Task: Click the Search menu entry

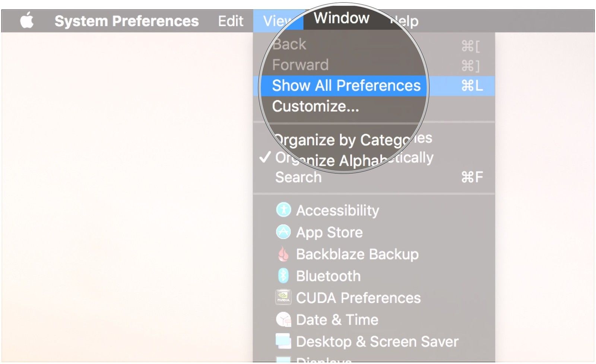Action: pos(298,177)
